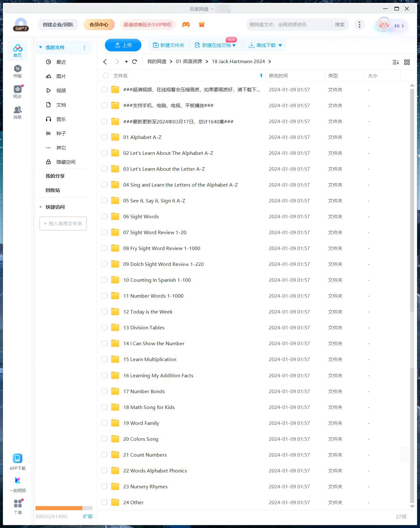Image resolution: width=420 pixels, height=528 pixels.
Task: Click the 搜索 search button
Action: [x=340, y=24]
